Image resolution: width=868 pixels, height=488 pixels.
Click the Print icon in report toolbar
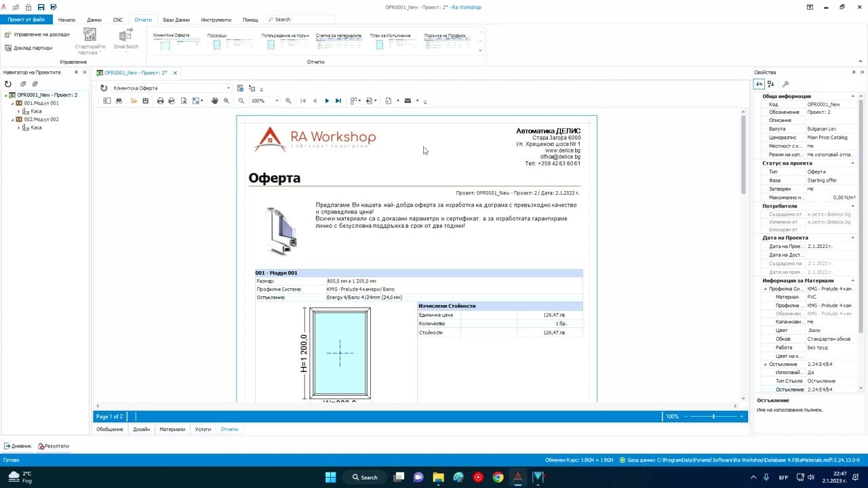[160, 101]
